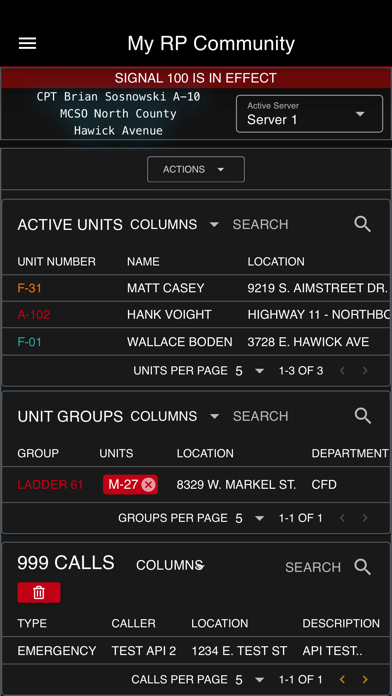392x696 pixels.
Task: Open Unit Groups COLUMNS dropdown
Action: (174, 416)
